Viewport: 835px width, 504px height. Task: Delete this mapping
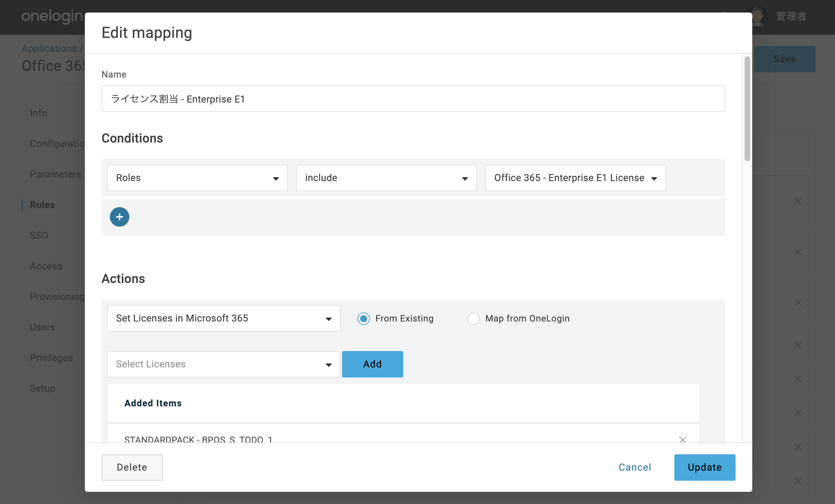coord(132,468)
